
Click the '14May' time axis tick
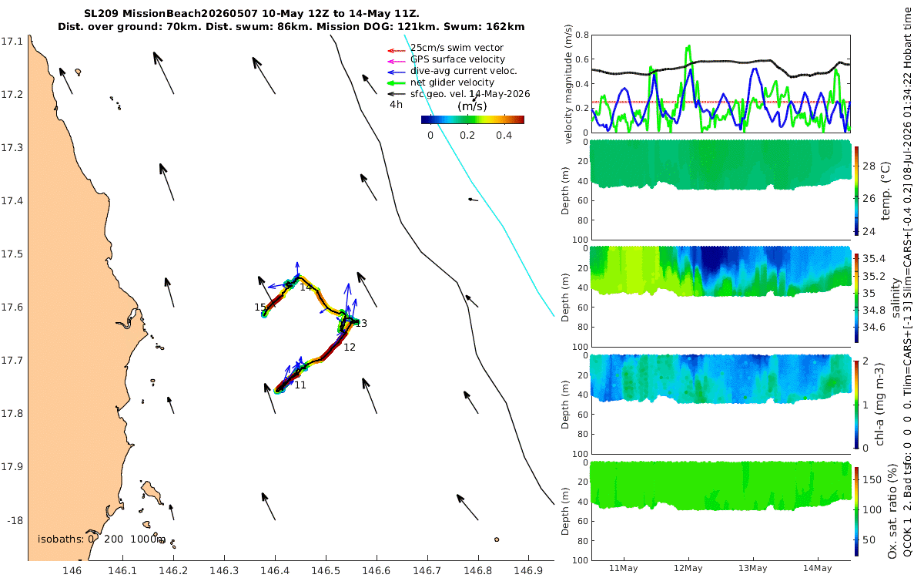[818, 568]
